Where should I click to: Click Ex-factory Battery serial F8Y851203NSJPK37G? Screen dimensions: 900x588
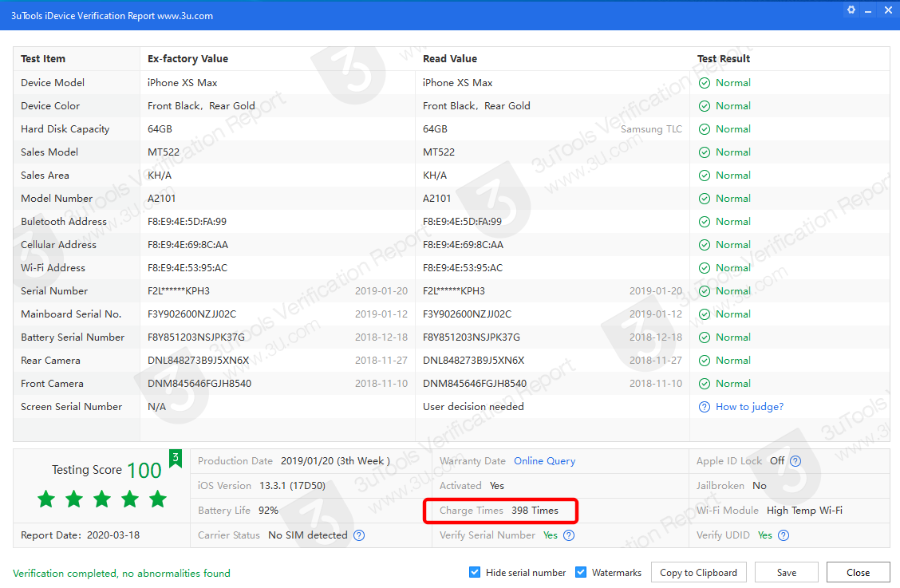(196, 337)
